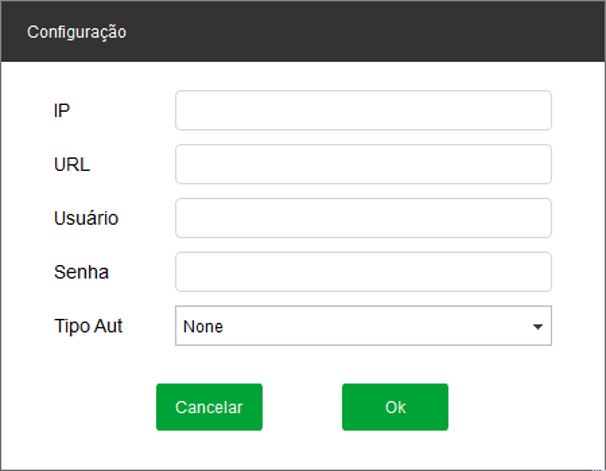Place the cursor in the field next to Usuário
Viewport: 606px width, 471px height.
point(363,218)
